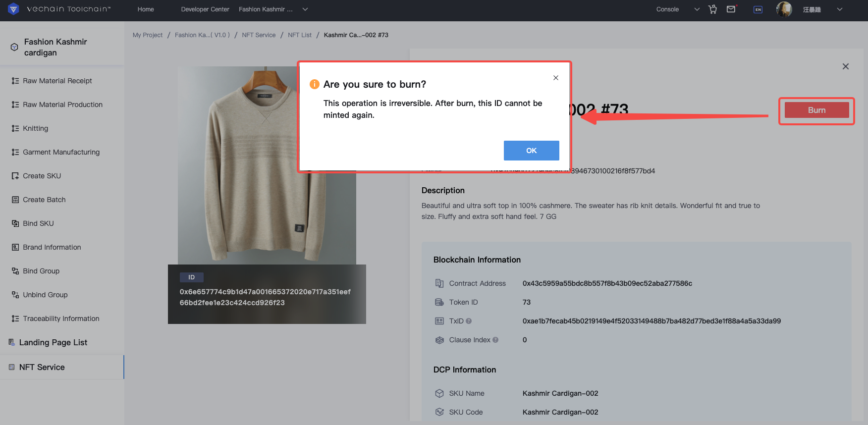Open Garment Manufacturing sidebar item

[x=62, y=152]
